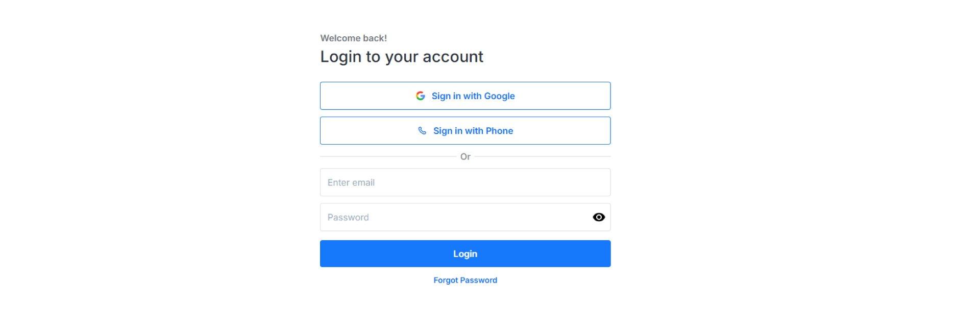Image resolution: width=980 pixels, height=327 pixels.
Task: Click the white "Login" label text
Action: (x=465, y=254)
